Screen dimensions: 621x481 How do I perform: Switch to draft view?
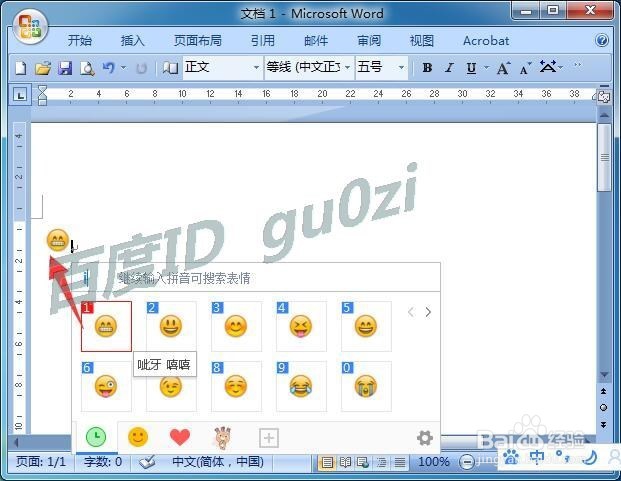[400, 462]
